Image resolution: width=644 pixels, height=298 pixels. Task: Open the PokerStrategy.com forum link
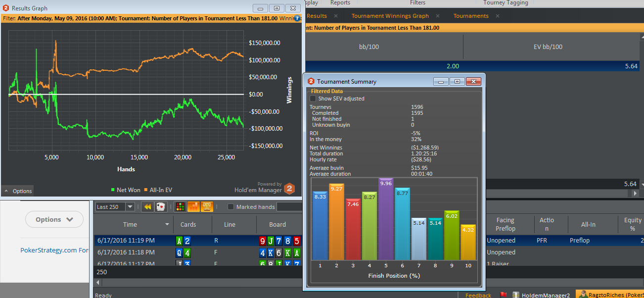(x=55, y=250)
